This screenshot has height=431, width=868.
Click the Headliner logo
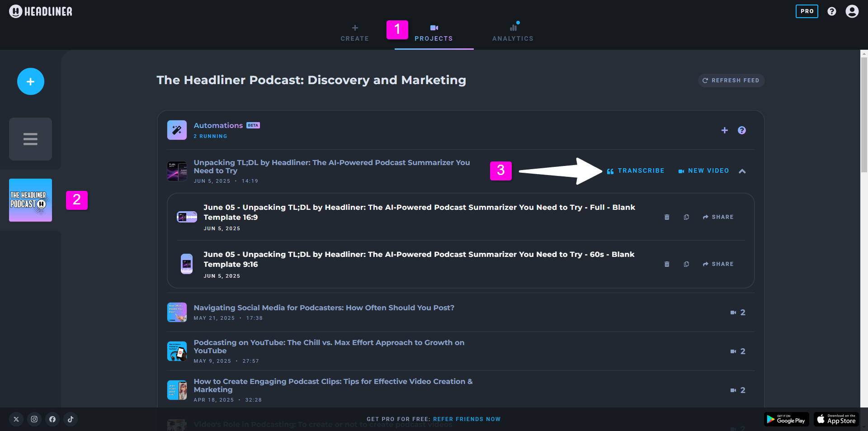click(x=41, y=11)
